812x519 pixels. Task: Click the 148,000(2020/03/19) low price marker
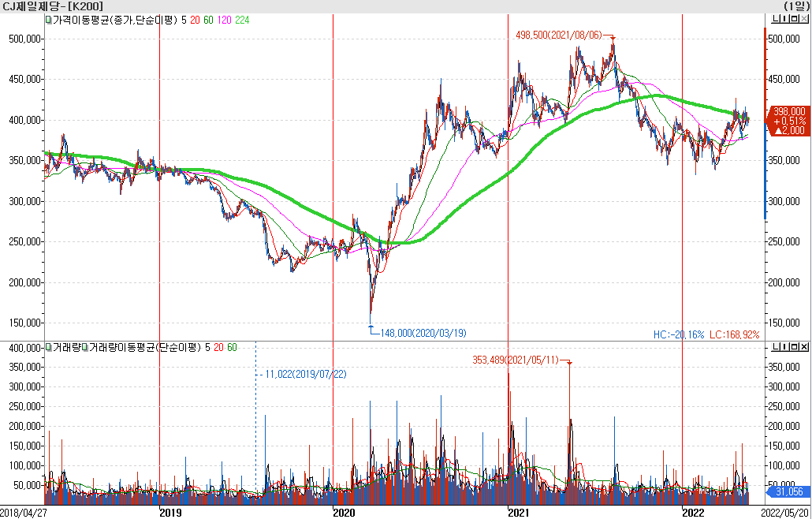coord(423,333)
